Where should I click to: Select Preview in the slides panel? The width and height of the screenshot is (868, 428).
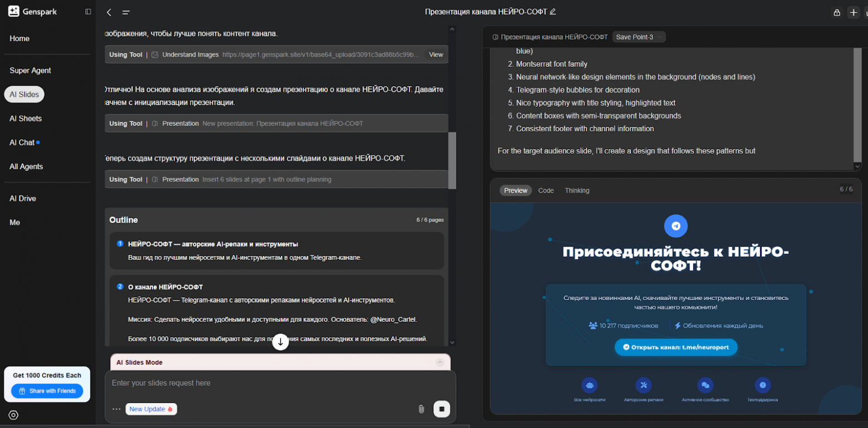[515, 190]
